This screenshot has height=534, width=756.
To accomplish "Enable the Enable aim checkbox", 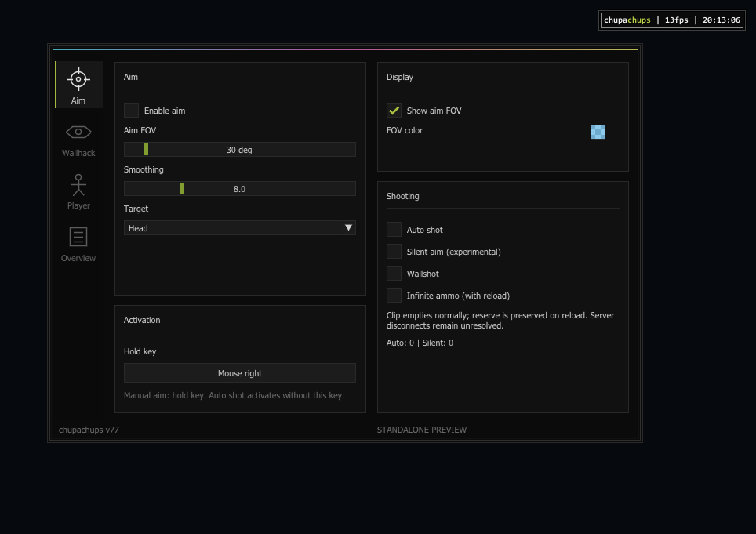I will [x=131, y=111].
